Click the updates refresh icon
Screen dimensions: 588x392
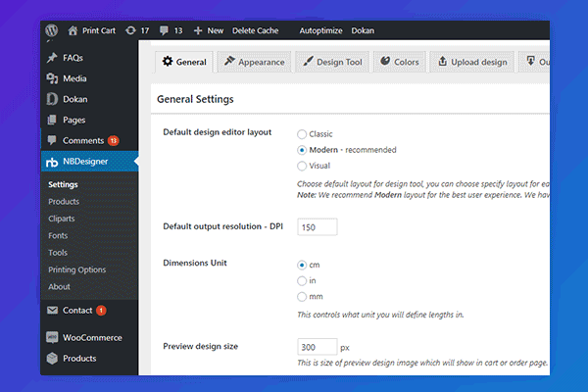(130, 30)
